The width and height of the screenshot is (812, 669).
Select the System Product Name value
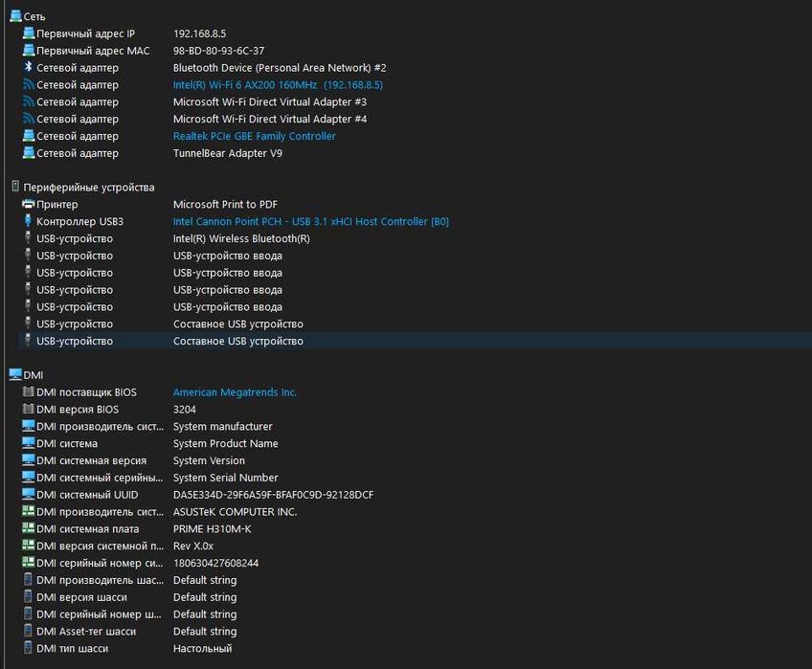[225, 444]
